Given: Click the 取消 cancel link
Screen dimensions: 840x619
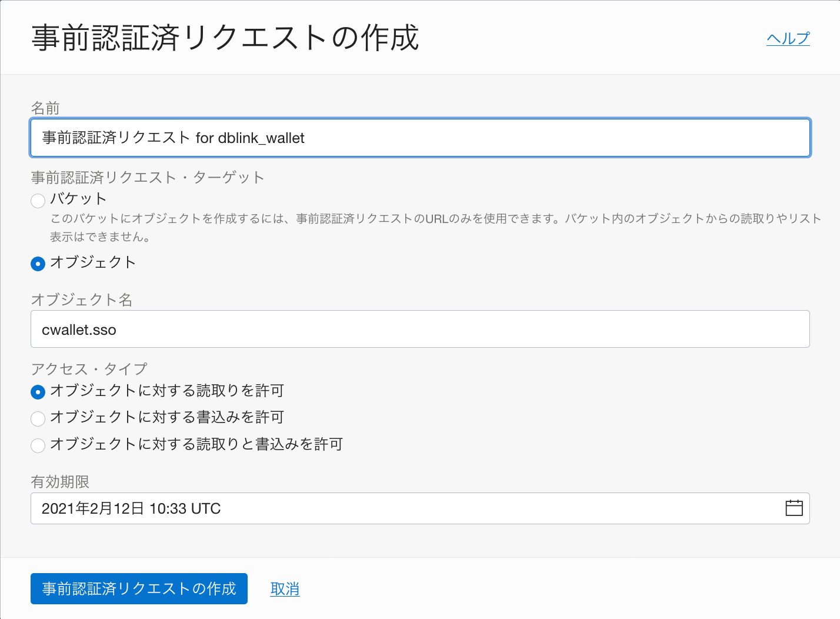Looking at the screenshot, I should coord(285,588).
